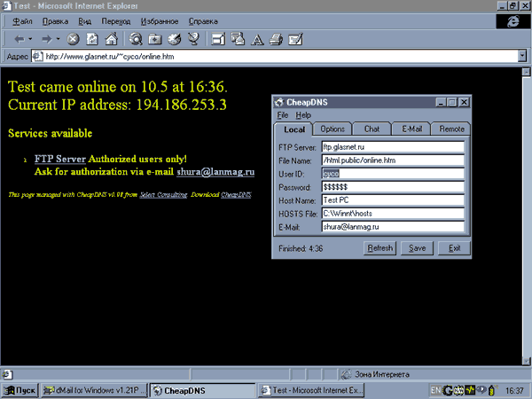Screen dimensions: 532x399
Task: Click the Refresh page icon in toolbar
Action: (x=91, y=39)
